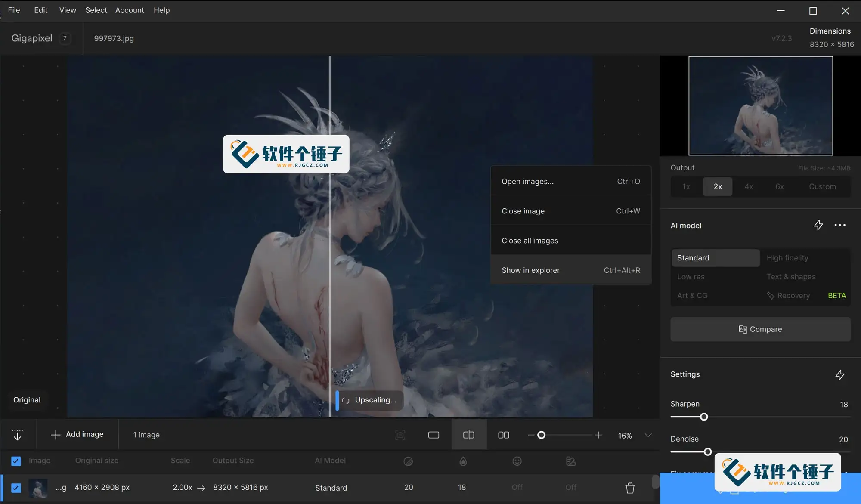Choose Close image from the menu
The width and height of the screenshot is (861, 504).
pos(571,211)
